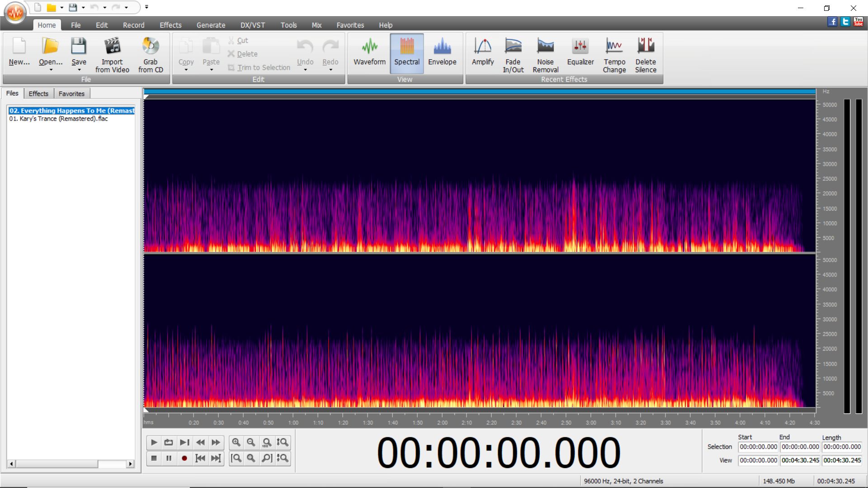Open the Generate ribbon tab

211,25
